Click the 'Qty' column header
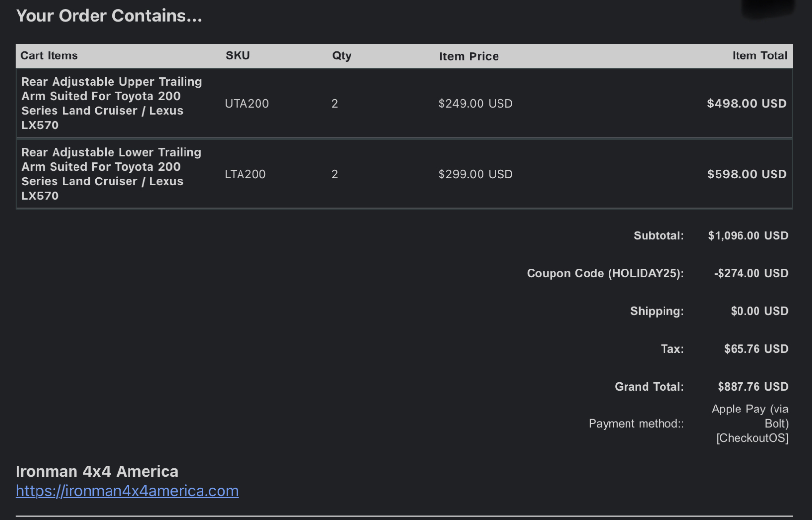The width and height of the screenshot is (812, 520). pos(342,55)
